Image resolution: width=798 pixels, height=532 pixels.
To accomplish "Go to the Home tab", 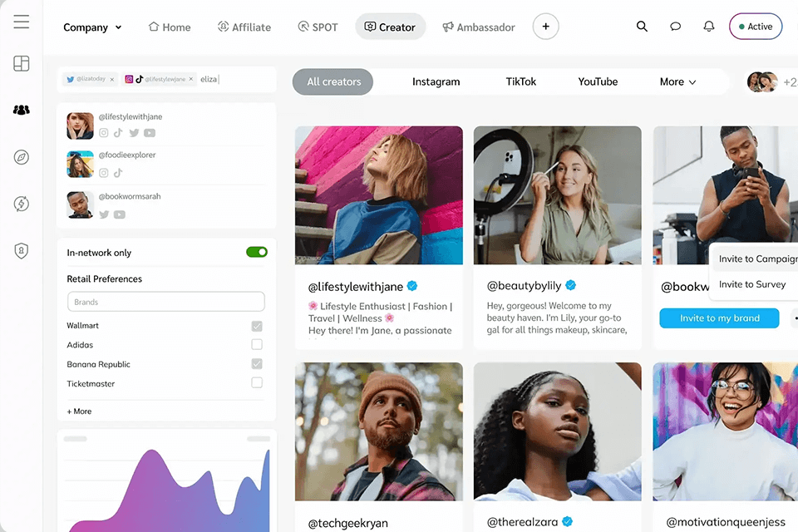I will [x=170, y=27].
